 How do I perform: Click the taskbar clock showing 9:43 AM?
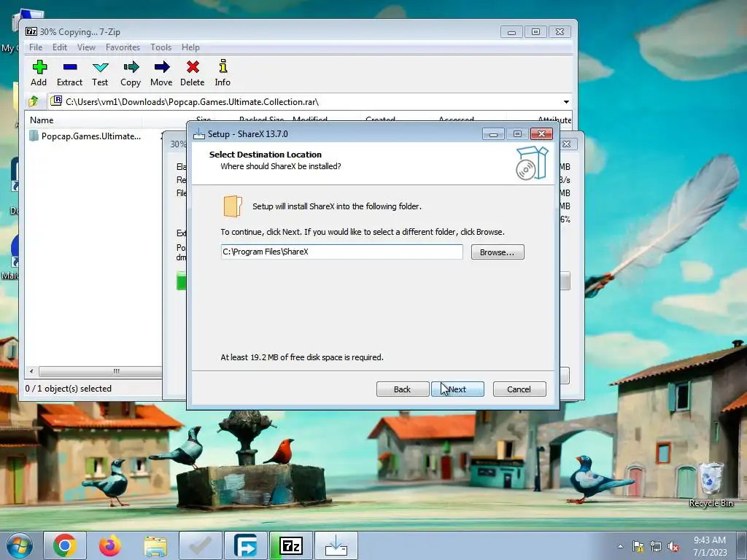pos(710,545)
